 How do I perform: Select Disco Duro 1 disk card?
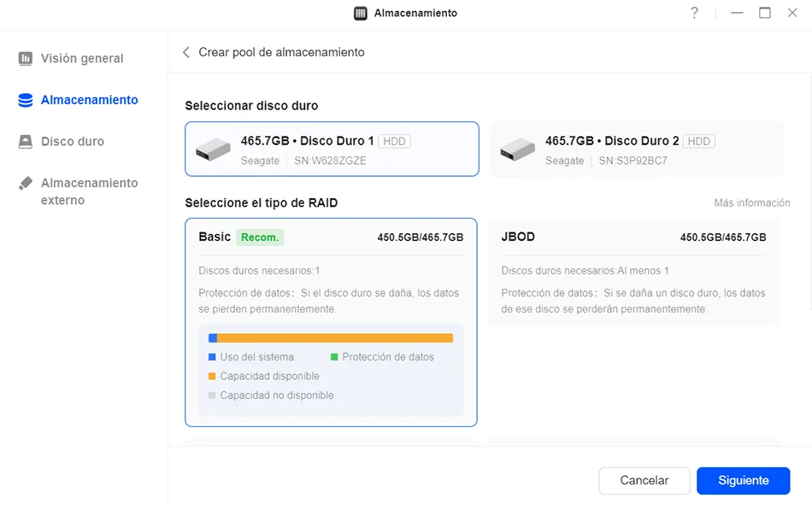click(332, 149)
